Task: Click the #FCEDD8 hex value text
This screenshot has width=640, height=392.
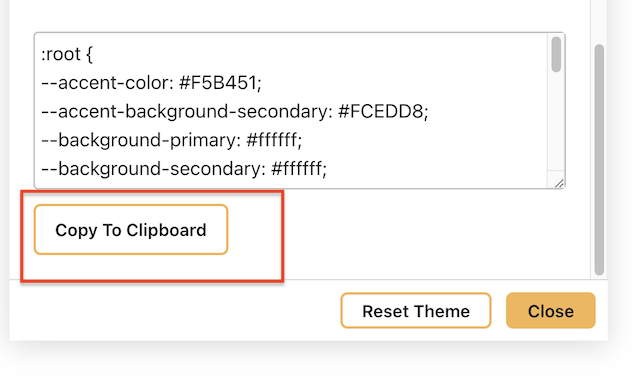Action: 381,111
